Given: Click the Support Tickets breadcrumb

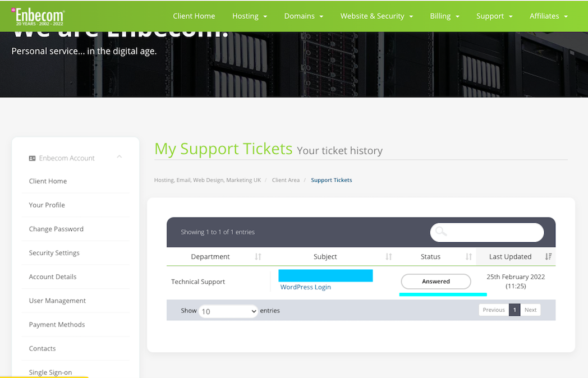Looking at the screenshot, I should pyautogui.click(x=332, y=180).
